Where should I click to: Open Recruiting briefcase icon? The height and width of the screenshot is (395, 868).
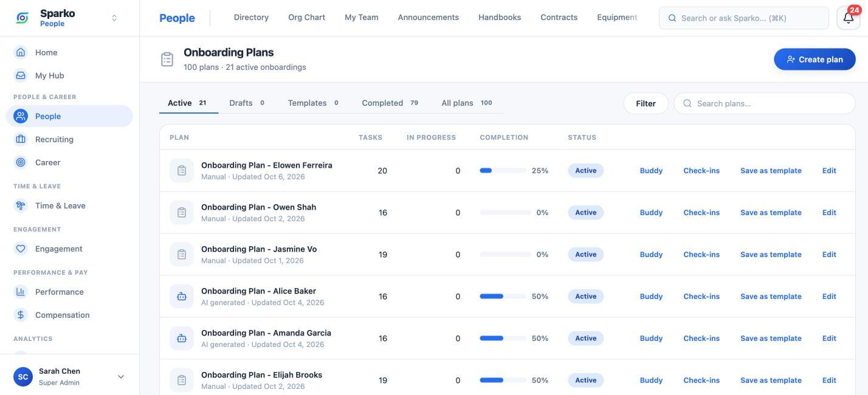pos(21,139)
